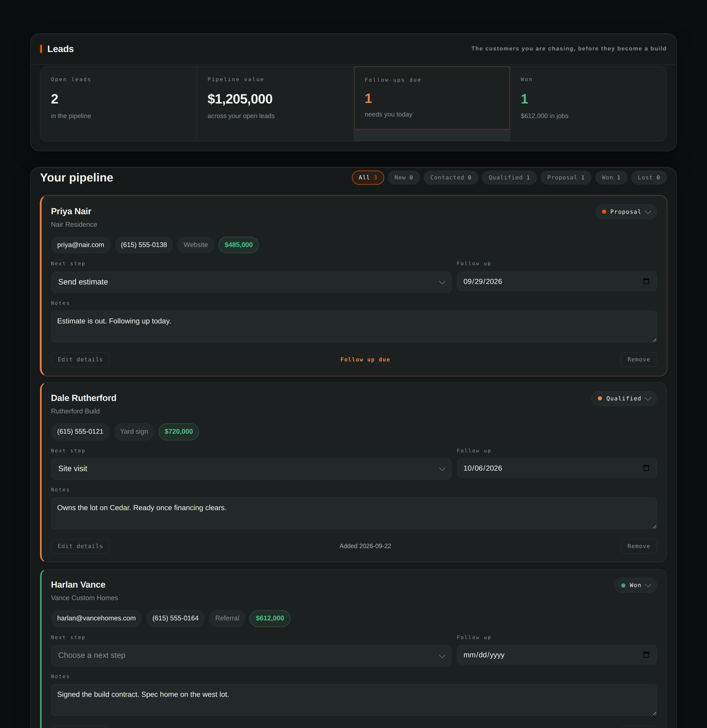Remove the Dale Rutherford lead
The width and height of the screenshot is (707, 728).
[639, 546]
